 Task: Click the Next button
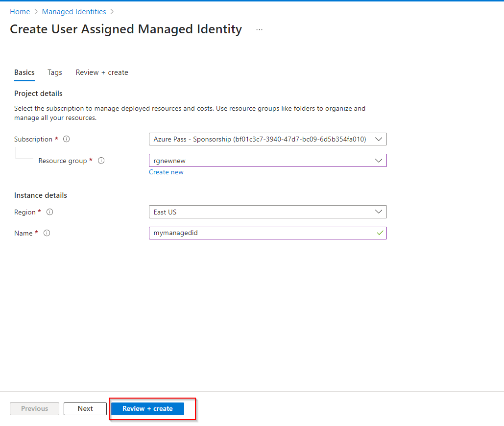[85, 409]
